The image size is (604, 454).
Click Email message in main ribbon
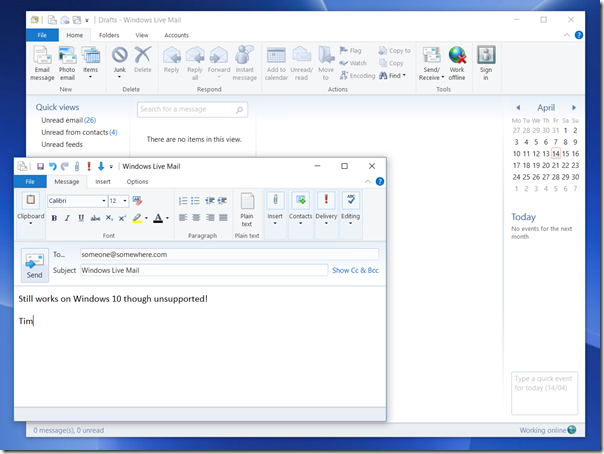pyautogui.click(x=42, y=64)
